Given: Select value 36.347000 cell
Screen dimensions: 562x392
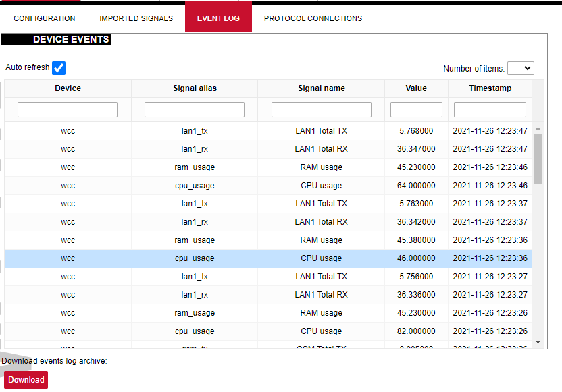Looking at the screenshot, I should click(x=416, y=149).
